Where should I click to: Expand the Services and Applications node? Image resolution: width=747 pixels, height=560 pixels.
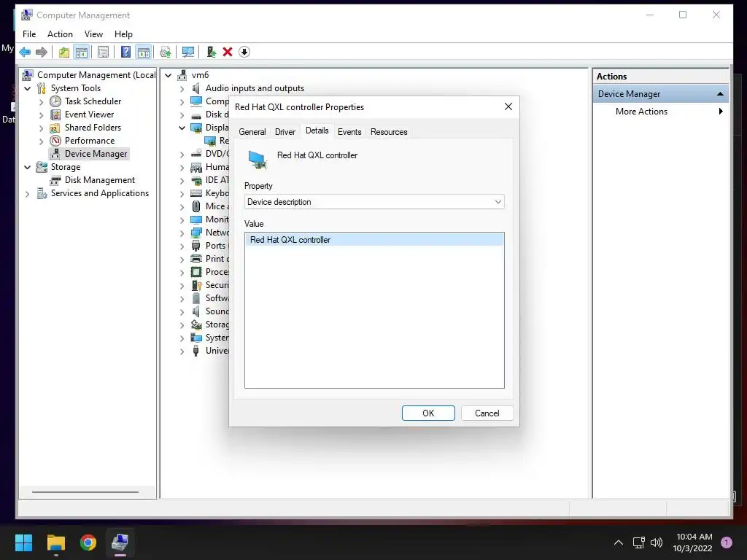coord(28,194)
